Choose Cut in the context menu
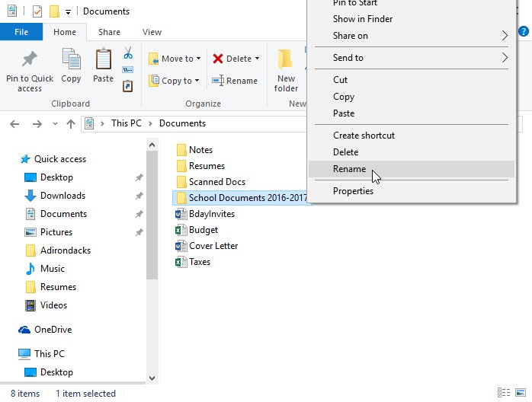 click(x=412, y=80)
